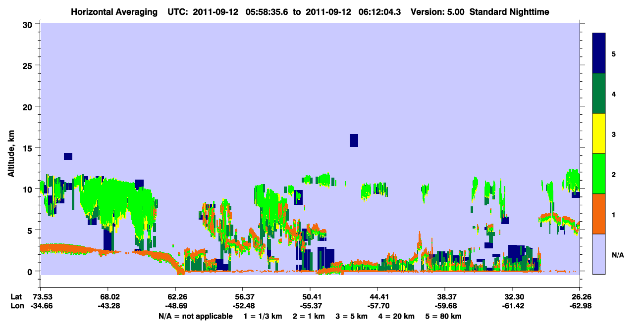Click the longitude value '-34.66'

pos(42,306)
